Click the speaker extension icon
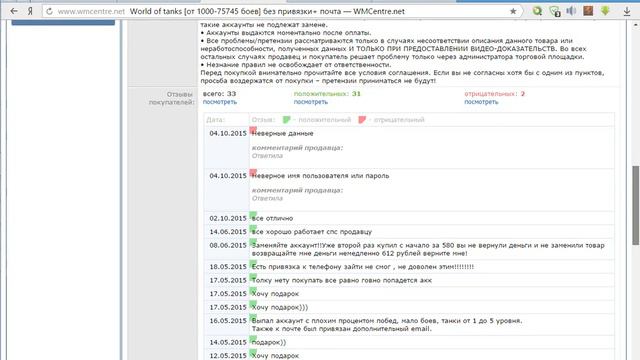 [571, 11]
